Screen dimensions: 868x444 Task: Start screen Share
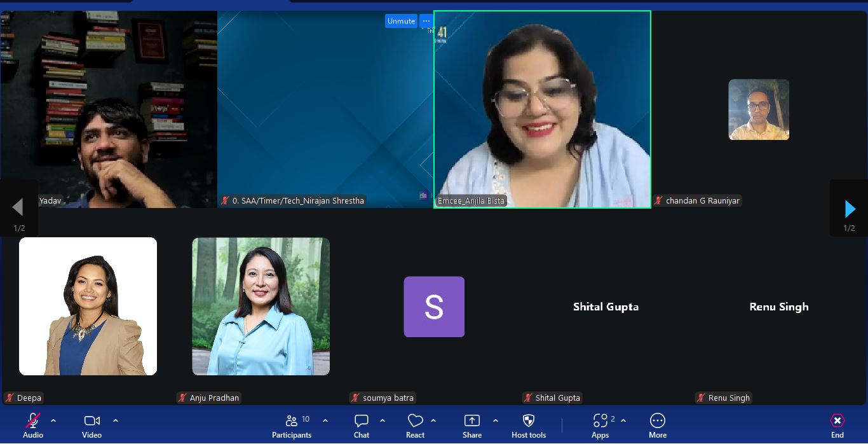tap(472, 421)
